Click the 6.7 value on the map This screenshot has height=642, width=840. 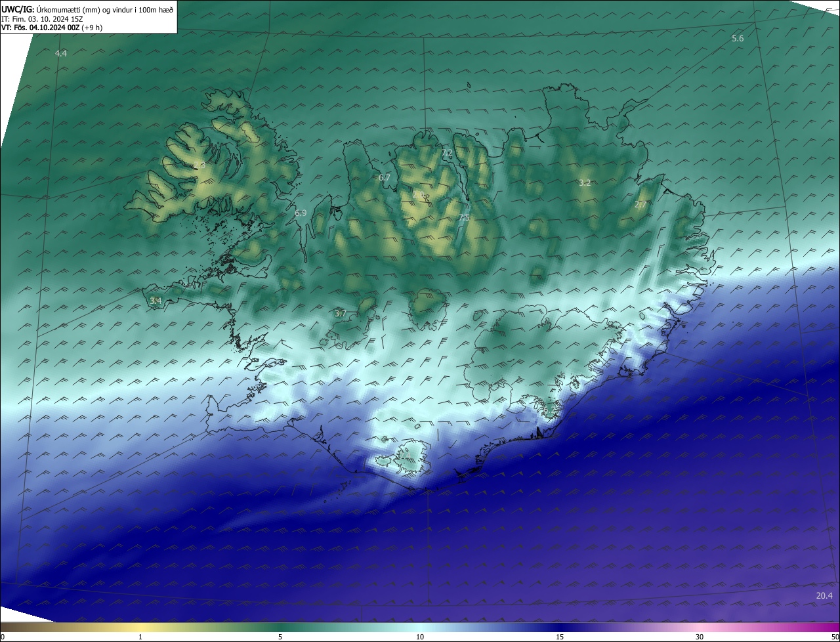385,177
